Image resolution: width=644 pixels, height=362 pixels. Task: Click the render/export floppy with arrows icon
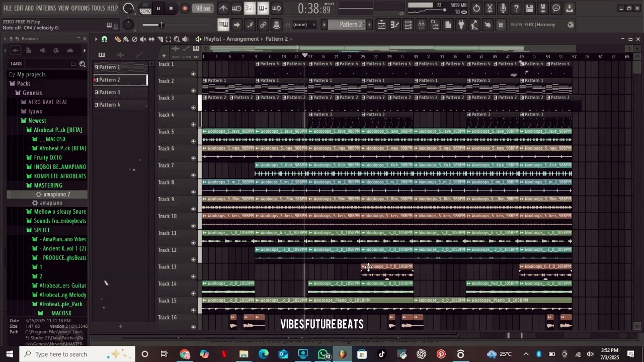click(542, 9)
